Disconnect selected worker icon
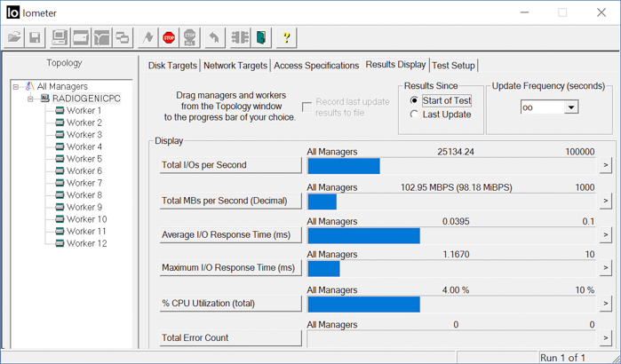621x364 pixels. click(240, 38)
